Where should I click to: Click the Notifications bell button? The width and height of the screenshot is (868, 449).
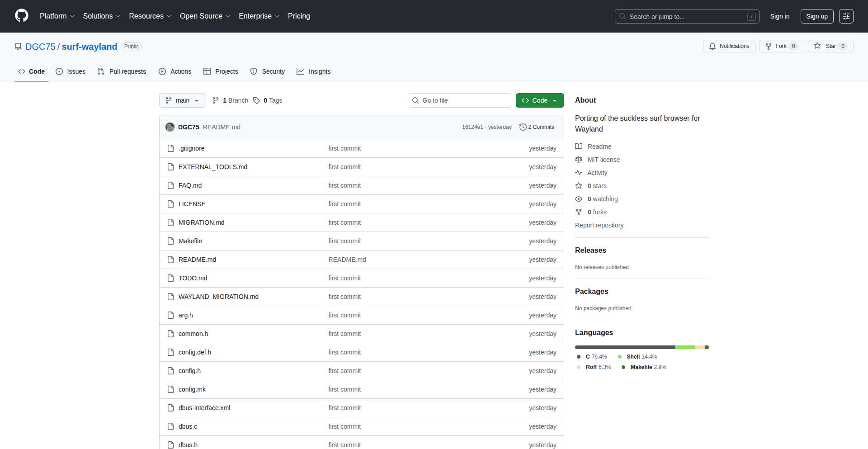point(729,46)
